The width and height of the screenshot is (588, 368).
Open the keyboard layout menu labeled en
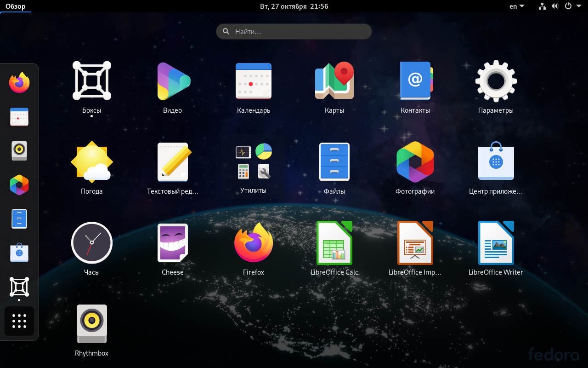pos(515,6)
